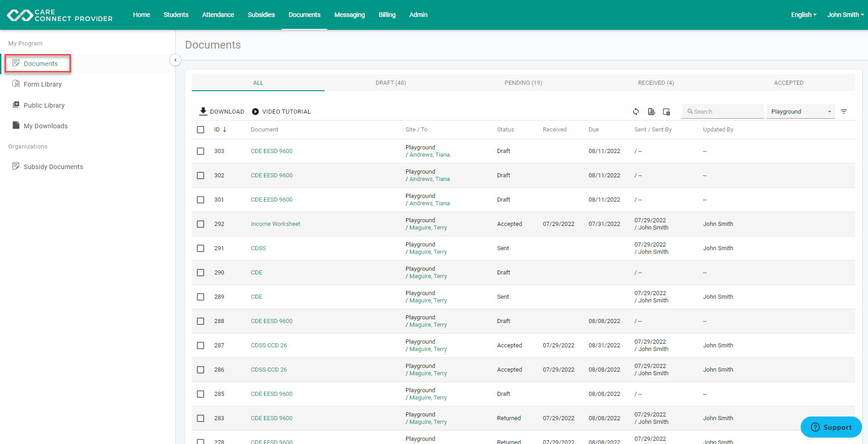This screenshot has width=868, height=444.
Task: Switch to the PENDING (19) tab
Action: click(x=523, y=83)
